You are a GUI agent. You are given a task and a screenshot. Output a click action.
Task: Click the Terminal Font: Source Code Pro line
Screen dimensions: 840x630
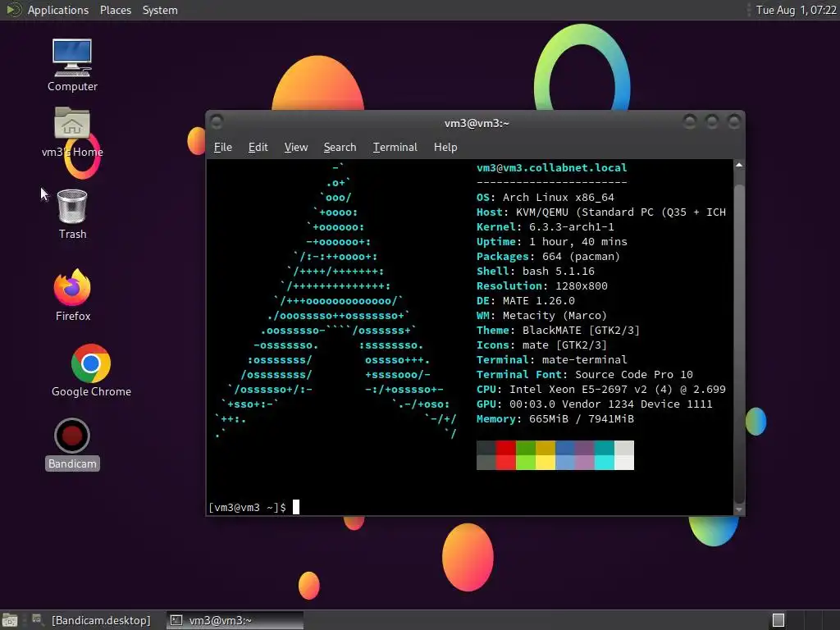tap(584, 374)
